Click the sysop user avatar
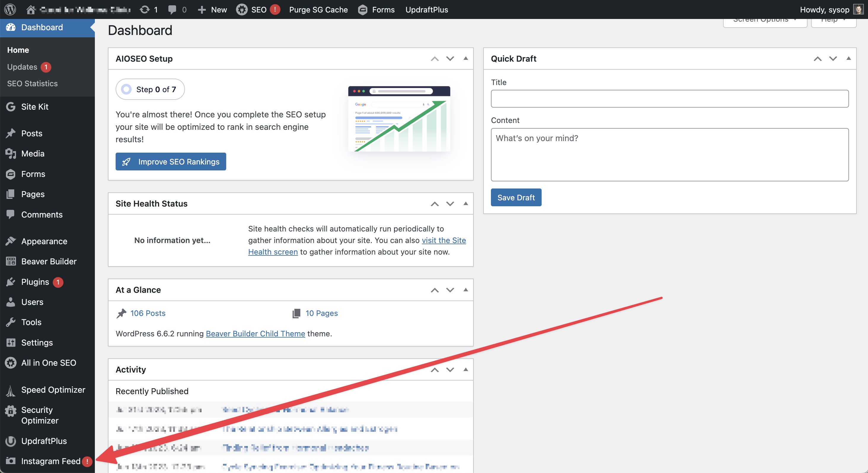 [858, 9]
